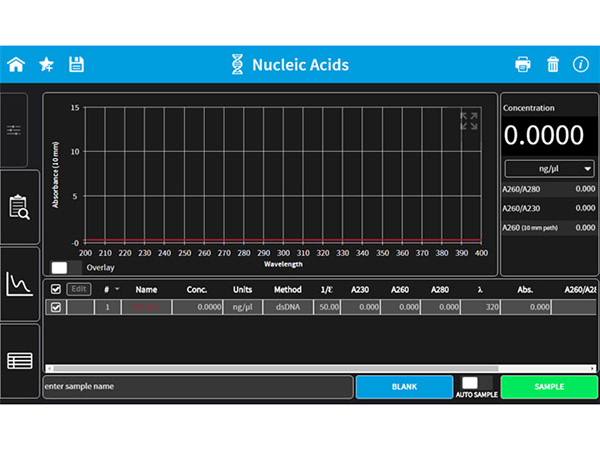Image resolution: width=600 pixels, height=450 pixels.
Task: Click the sort arrow beside the # column
Action: tap(117, 289)
